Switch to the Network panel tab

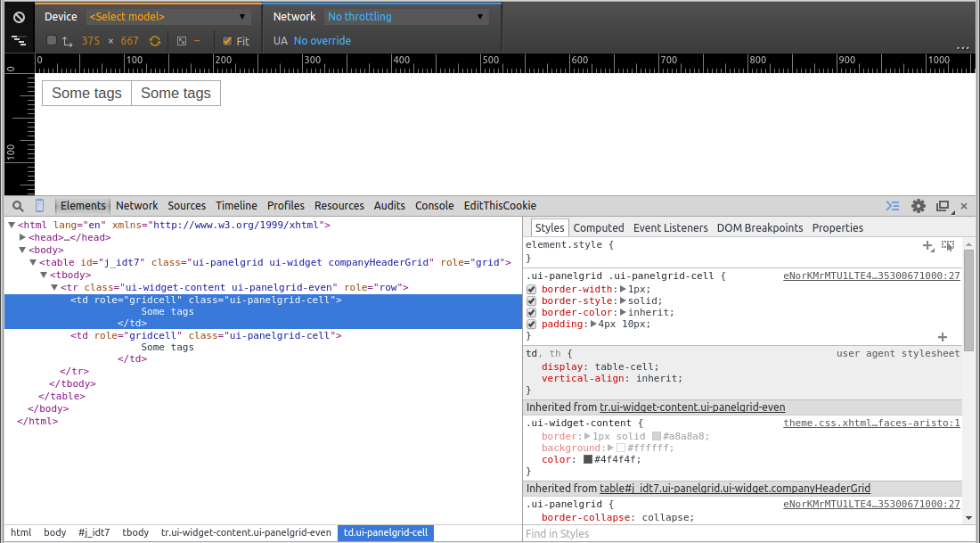pos(137,206)
